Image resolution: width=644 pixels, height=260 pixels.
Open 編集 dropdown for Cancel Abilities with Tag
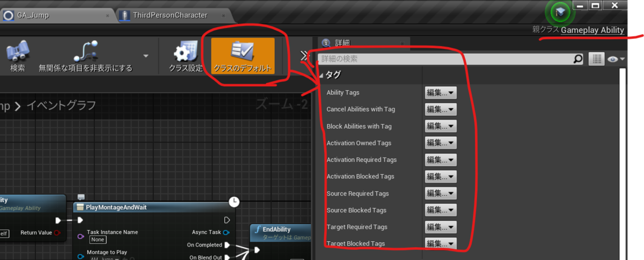point(441,109)
